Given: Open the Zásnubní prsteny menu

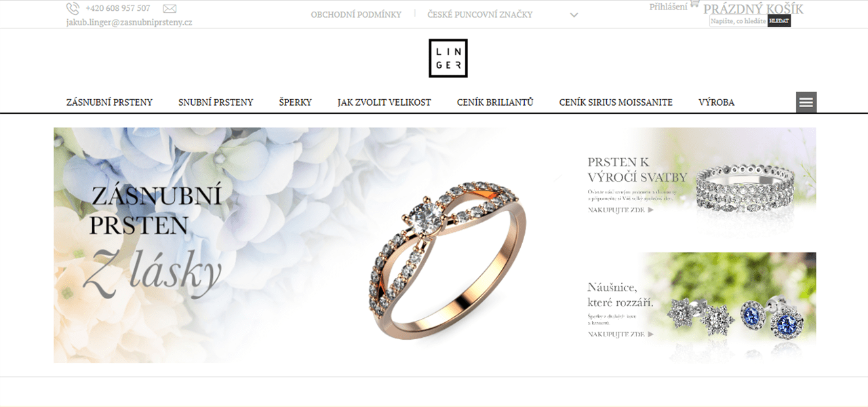Looking at the screenshot, I should 109,102.
